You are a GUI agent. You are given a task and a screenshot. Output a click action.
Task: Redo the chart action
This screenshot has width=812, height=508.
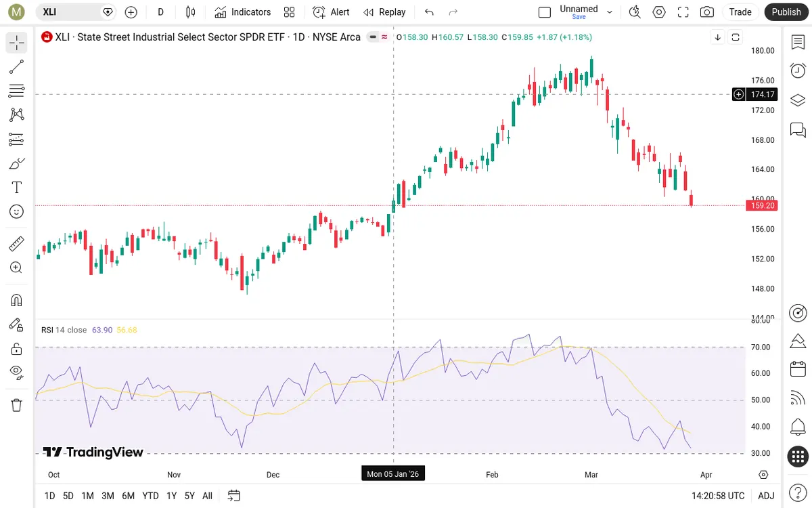click(453, 12)
